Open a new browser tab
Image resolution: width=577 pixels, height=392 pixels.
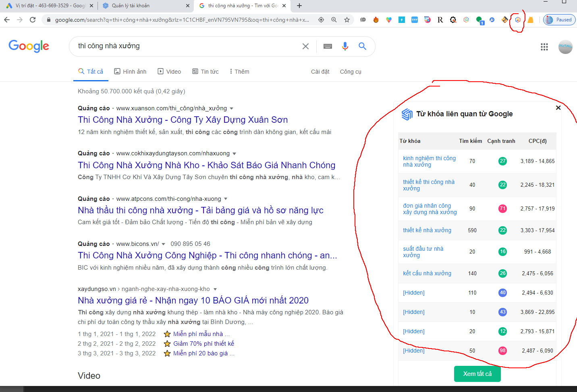click(299, 6)
